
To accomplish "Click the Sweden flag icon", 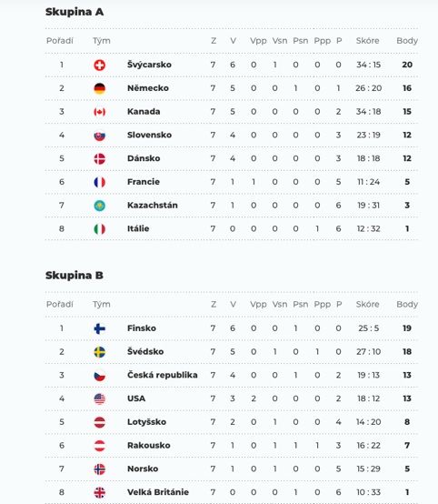I will point(100,352).
